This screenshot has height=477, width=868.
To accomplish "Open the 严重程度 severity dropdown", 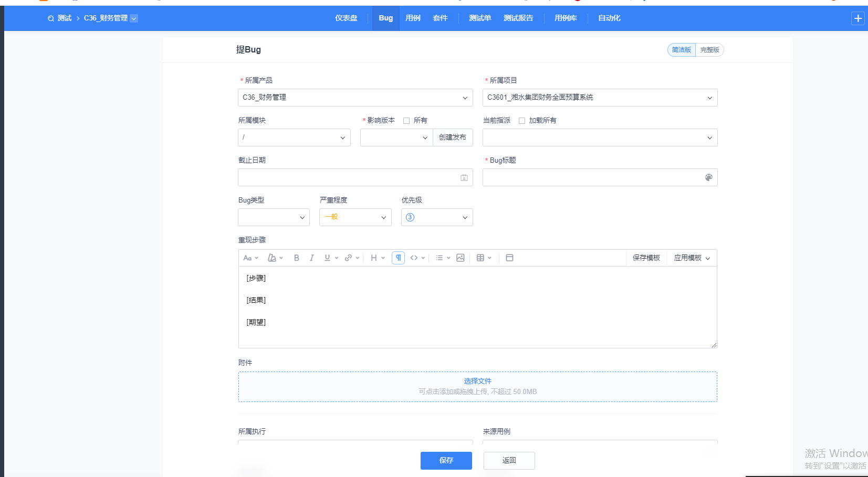I will pos(355,217).
